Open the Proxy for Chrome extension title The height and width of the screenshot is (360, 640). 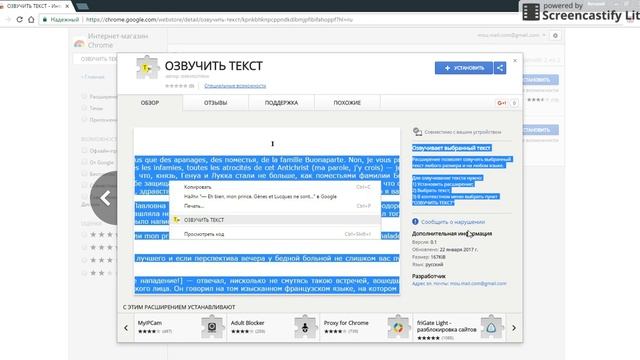(346, 323)
